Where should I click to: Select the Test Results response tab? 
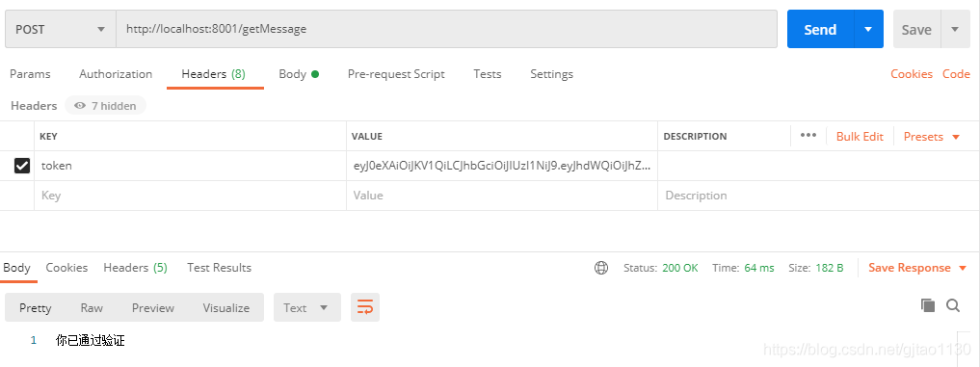219,268
